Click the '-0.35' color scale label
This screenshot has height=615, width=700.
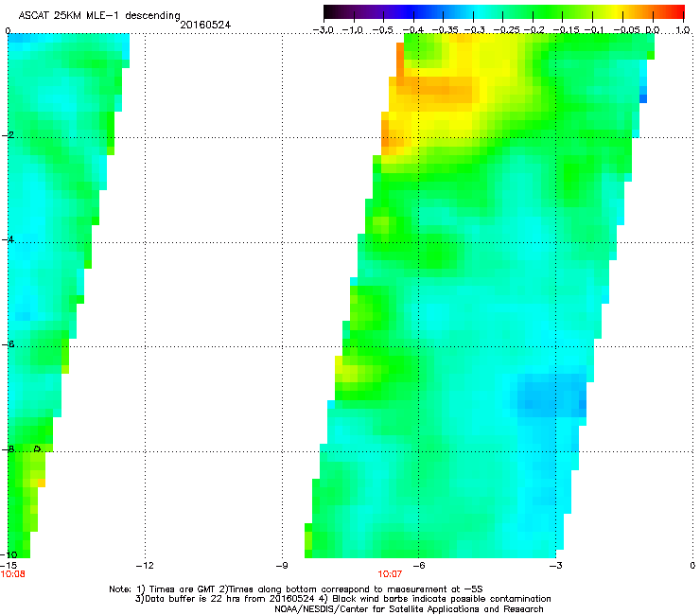pyautogui.click(x=445, y=30)
